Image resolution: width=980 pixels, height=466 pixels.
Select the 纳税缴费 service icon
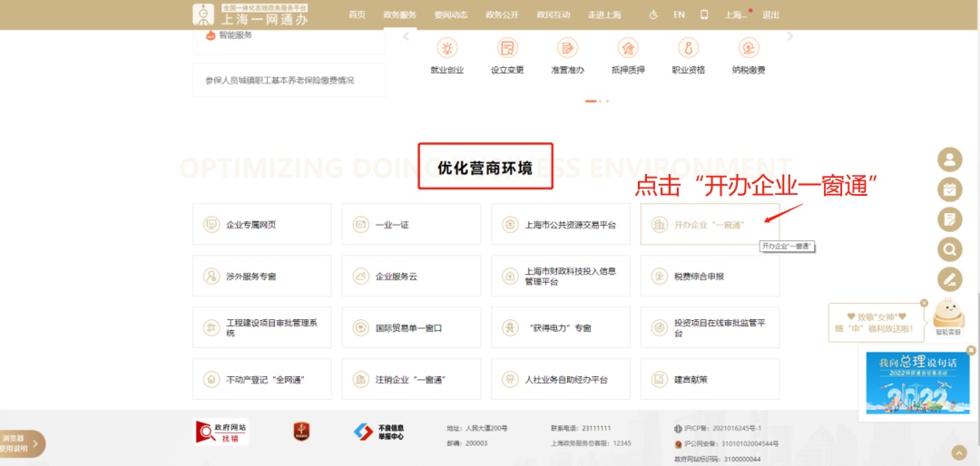coord(749,48)
